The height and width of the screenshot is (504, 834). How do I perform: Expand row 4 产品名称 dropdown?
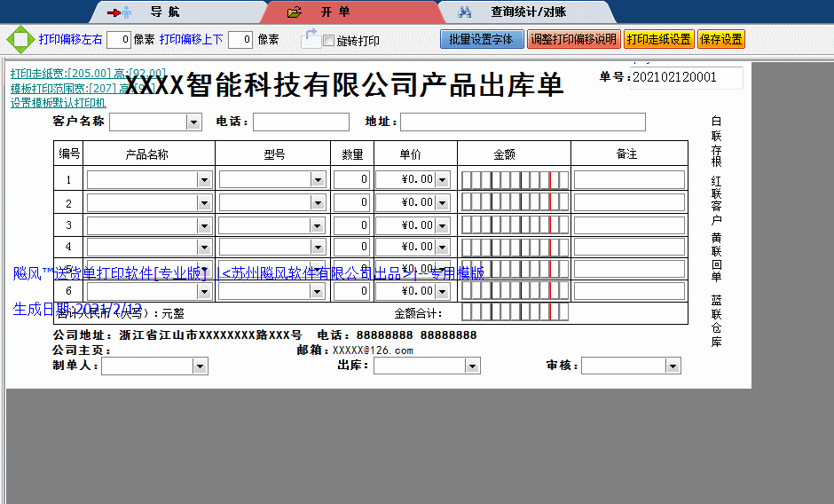pyautogui.click(x=204, y=247)
